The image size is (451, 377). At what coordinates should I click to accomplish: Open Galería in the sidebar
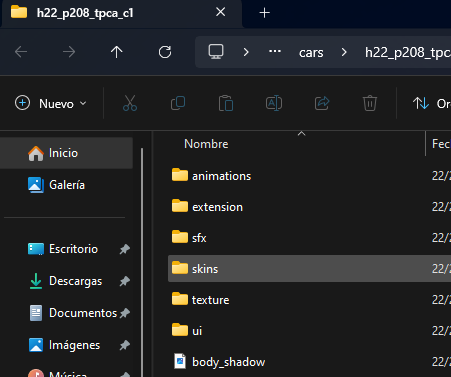click(x=66, y=185)
